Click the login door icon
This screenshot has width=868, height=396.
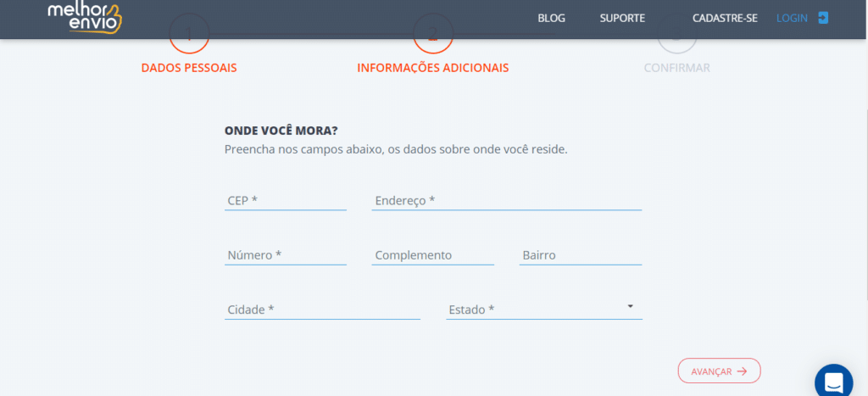(823, 18)
